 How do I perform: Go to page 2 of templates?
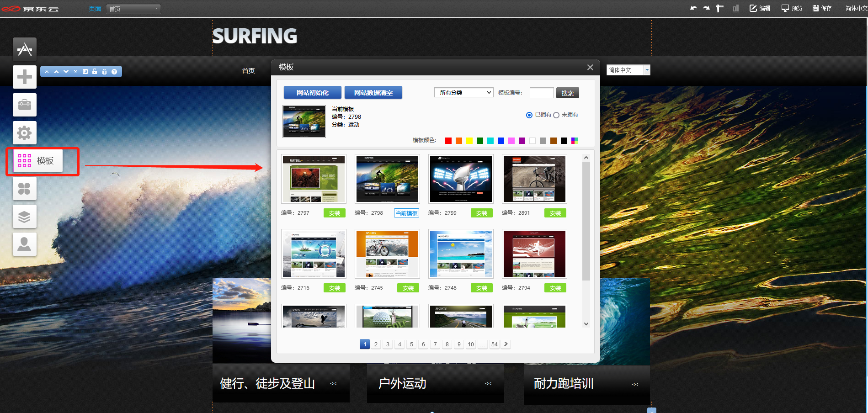tap(376, 344)
